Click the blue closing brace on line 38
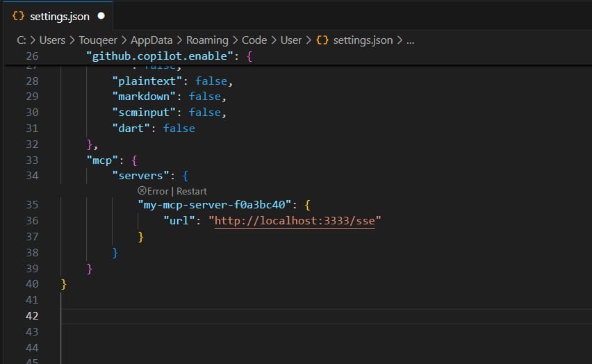Screen dimensions: 592x364 click(115, 253)
